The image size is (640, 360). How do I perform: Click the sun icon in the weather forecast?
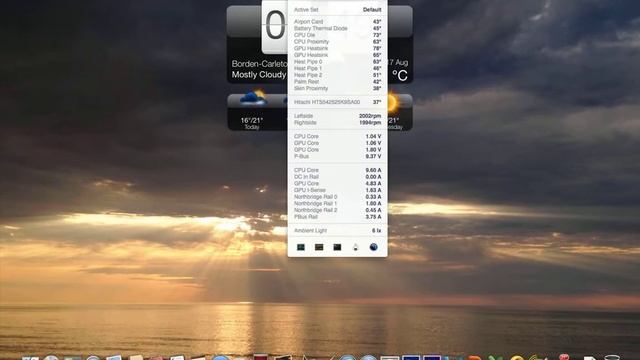pos(392,103)
